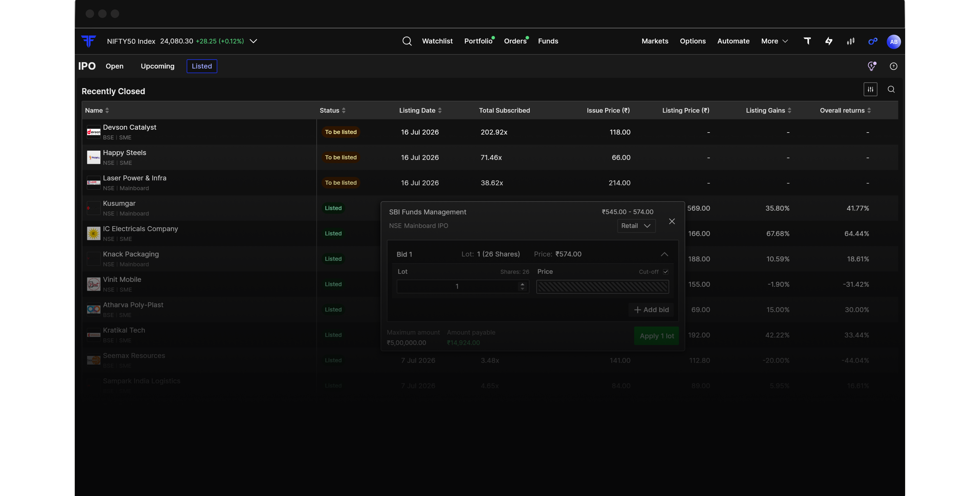Open the candlestick chart icon

click(x=851, y=41)
